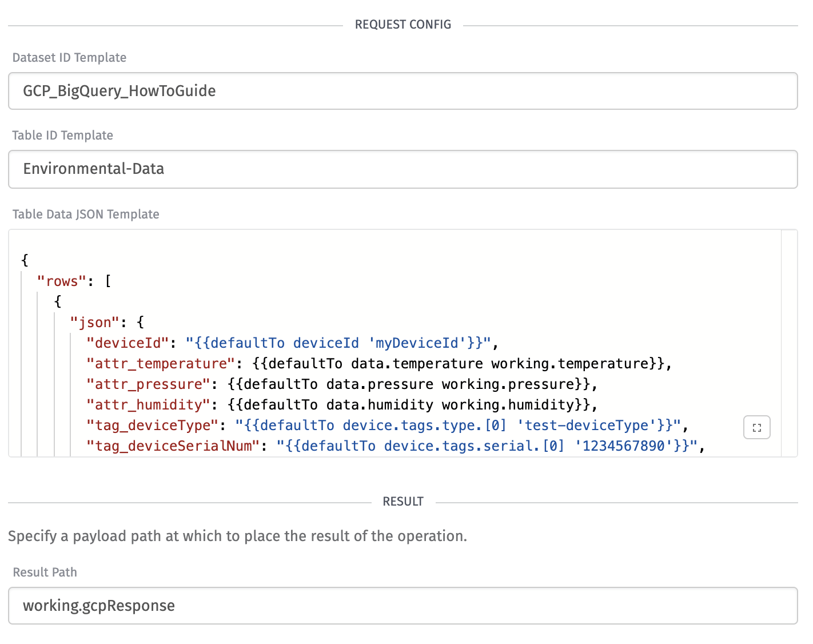
Task: Place cursor on "attr_humidity" line
Action: [342, 405]
